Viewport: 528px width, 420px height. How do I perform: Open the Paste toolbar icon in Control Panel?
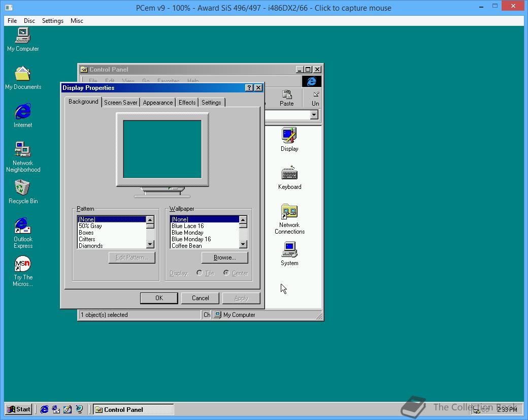(286, 96)
